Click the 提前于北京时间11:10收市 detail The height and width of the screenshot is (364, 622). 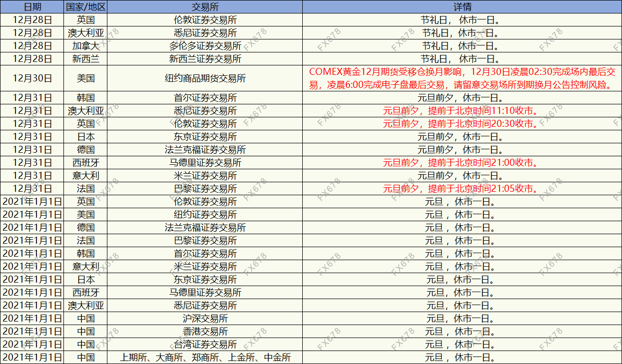point(462,111)
